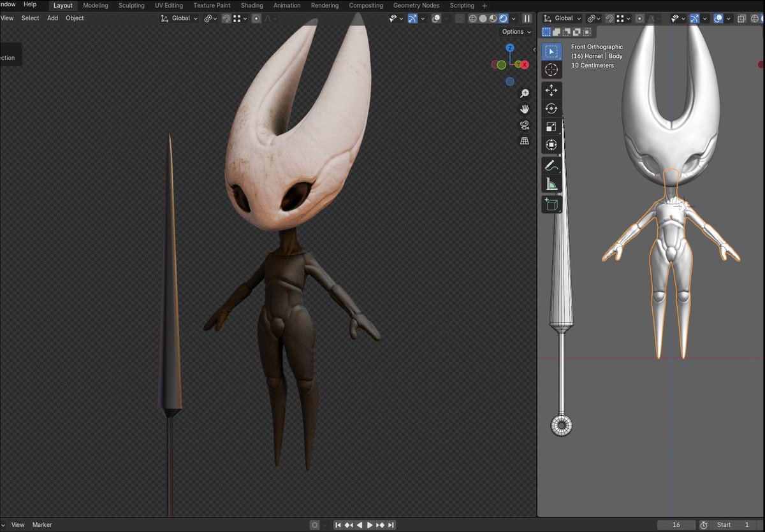Select the Transform tool in right viewport

(551, 145)
